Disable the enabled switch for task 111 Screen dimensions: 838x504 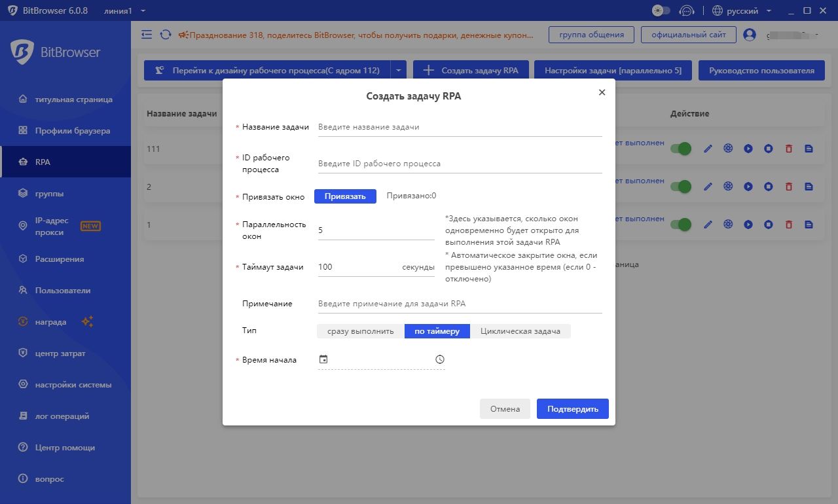coord(681,149)
